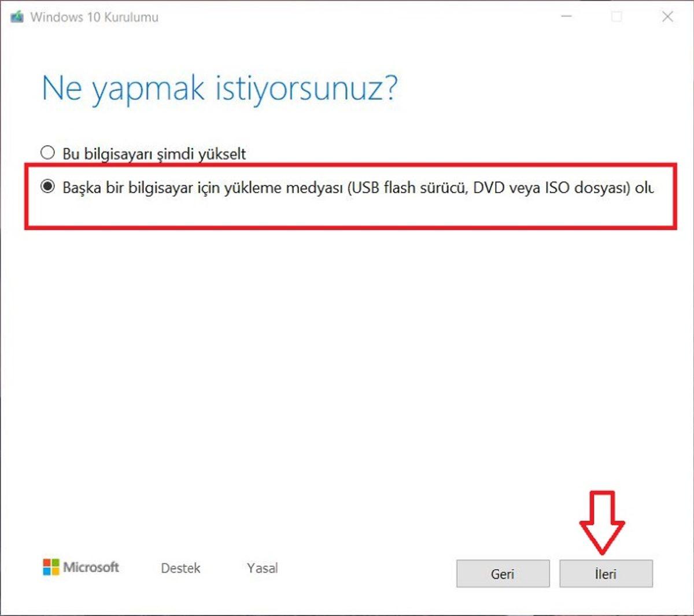The height and width of the screenshot is (616, 694).
Task: Close the Windows 10 Kurulumu wizard
Action: (668, 17)
